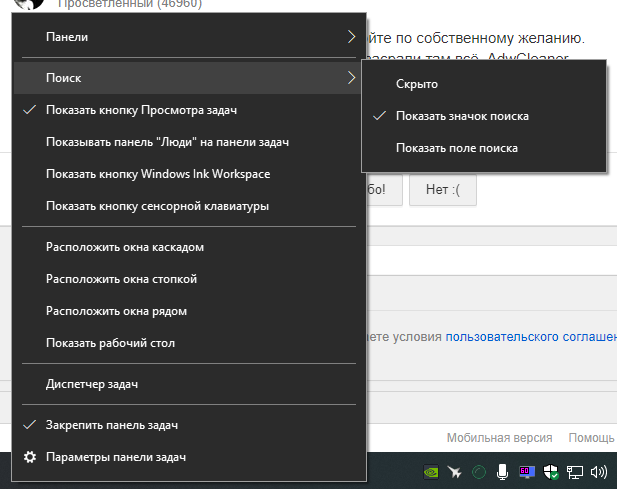The image size is (617, 489).
Task: Choose Расположить окна каскадом
Action: tap(189, 247)
